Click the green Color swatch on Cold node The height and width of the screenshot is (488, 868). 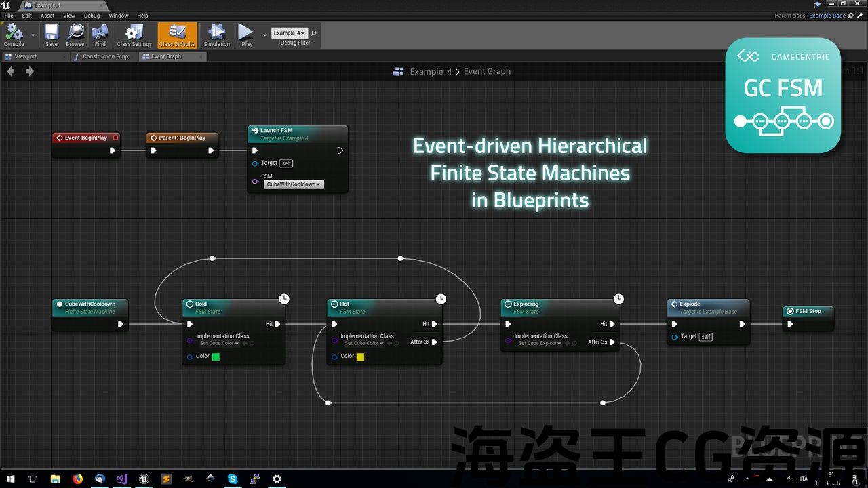point(216,357)
